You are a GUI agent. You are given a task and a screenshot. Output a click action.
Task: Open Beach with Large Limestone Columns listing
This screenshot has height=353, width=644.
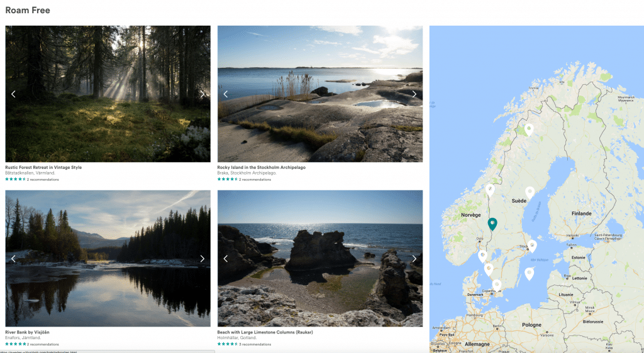click(x=265, y=332)
